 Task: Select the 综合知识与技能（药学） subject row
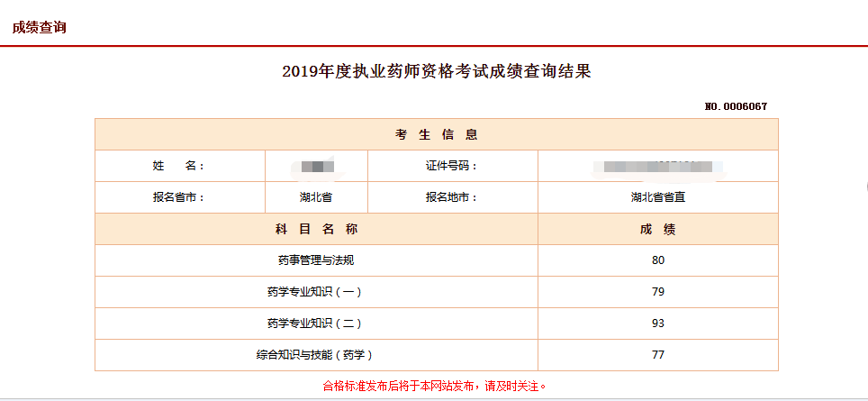316,354
